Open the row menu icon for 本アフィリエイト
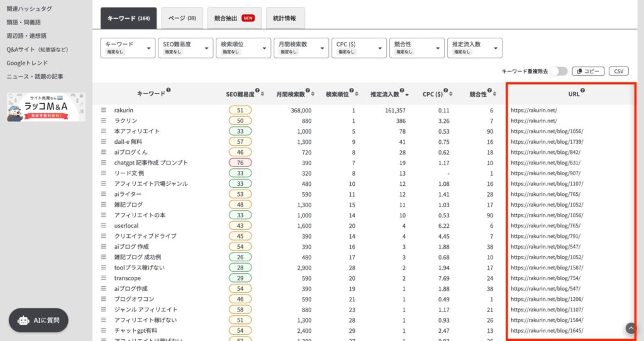Viewport: 644px width, 341px height. tap(104, 131)
